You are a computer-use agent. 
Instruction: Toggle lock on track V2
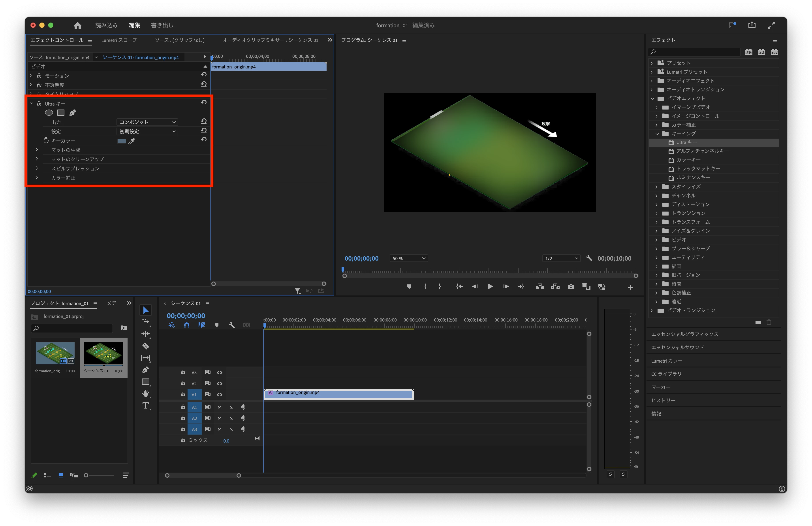[183, 383]
